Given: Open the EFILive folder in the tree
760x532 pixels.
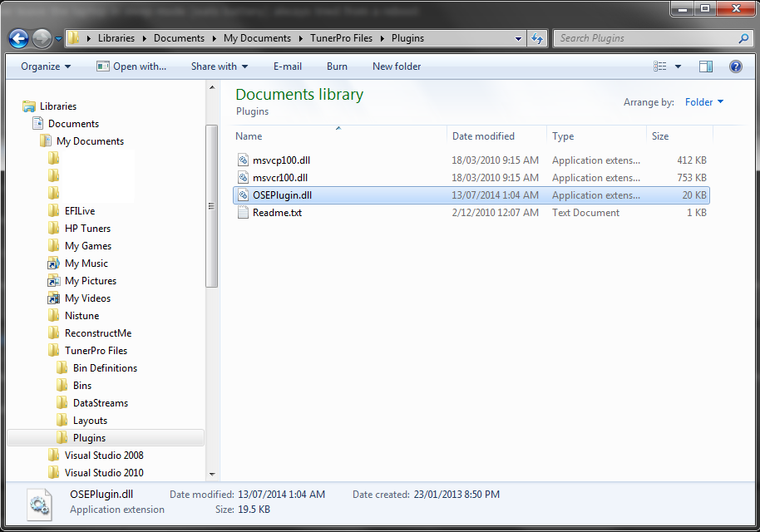Looking at the screenshot, I should (x=80, y=211).
